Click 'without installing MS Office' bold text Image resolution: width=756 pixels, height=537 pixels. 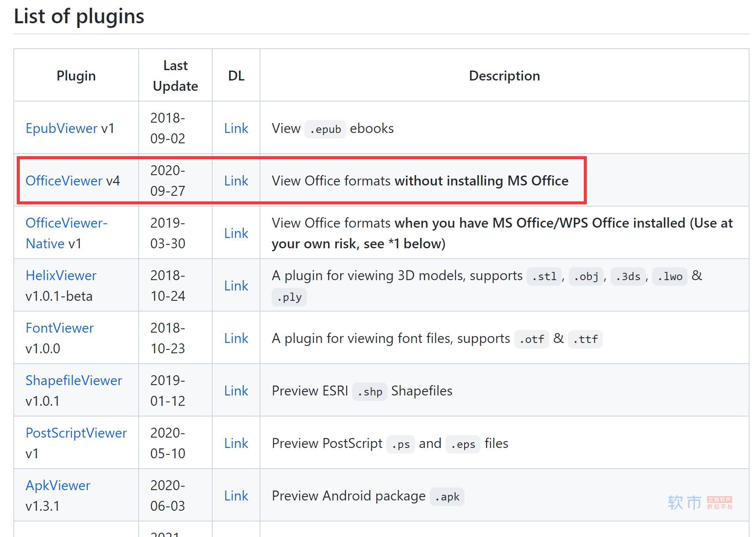click(x=481, y=181)
